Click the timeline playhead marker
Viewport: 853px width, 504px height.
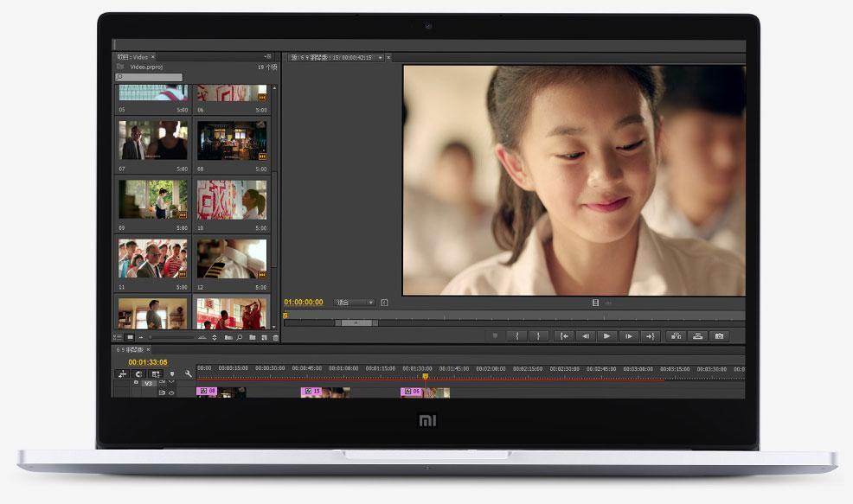pos(426,376)
